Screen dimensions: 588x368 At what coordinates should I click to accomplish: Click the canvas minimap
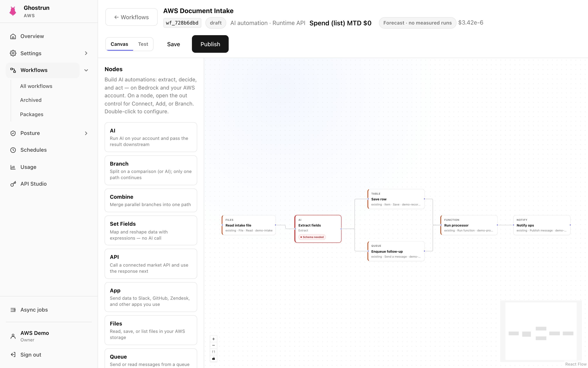tap(541, 331)
